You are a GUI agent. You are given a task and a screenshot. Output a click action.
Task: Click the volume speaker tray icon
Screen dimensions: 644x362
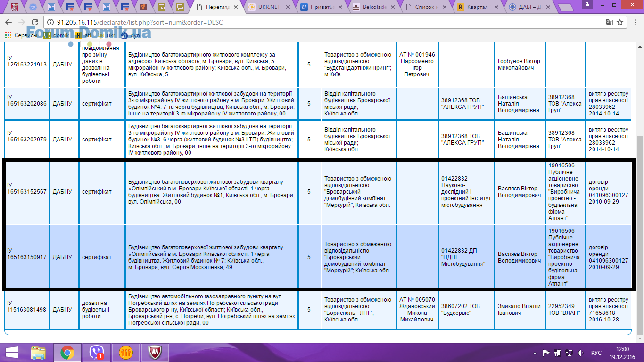(x=580, y=353)
